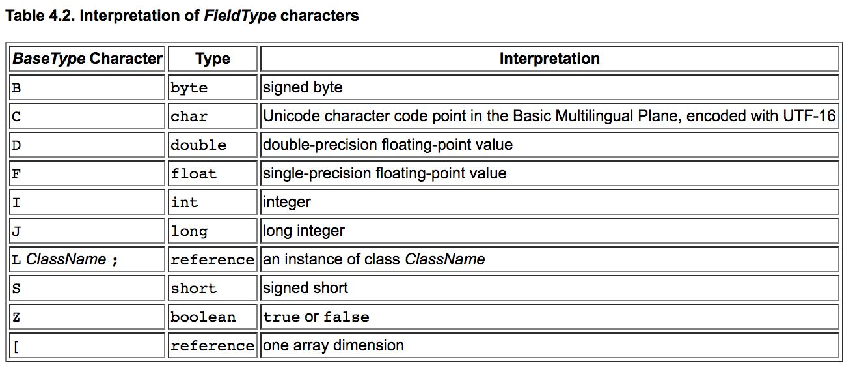This screenshot has height=370, width=868.
Task: Click the instance of class ClassName text
Action: pyautogui.click(x=374, y=259)
